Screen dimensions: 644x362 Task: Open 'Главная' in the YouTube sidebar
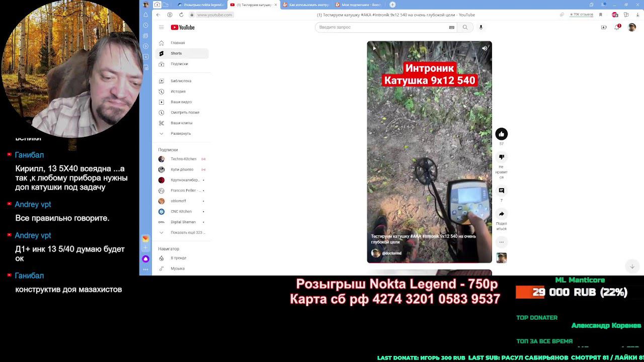182,43
